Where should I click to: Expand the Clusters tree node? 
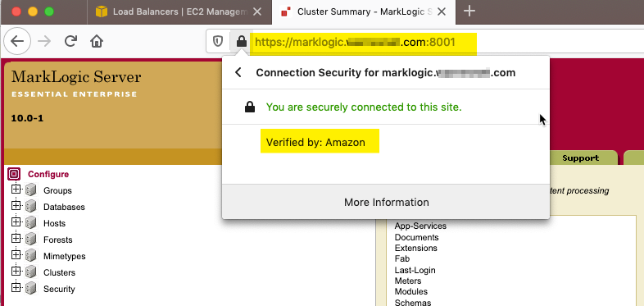[16, 271]
